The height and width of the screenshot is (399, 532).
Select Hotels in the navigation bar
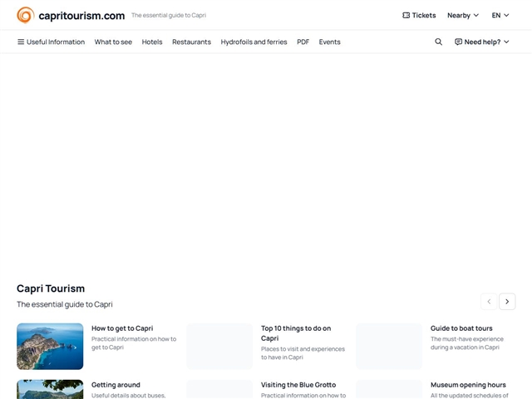pos(152,42)
